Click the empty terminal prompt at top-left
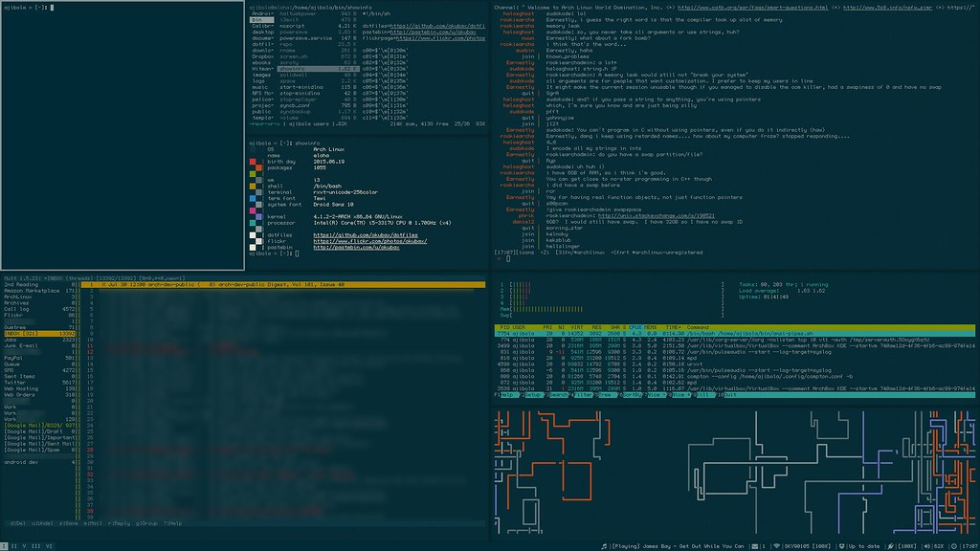The image size is (980, 551). pyautogui.click(x=29, y=8)
